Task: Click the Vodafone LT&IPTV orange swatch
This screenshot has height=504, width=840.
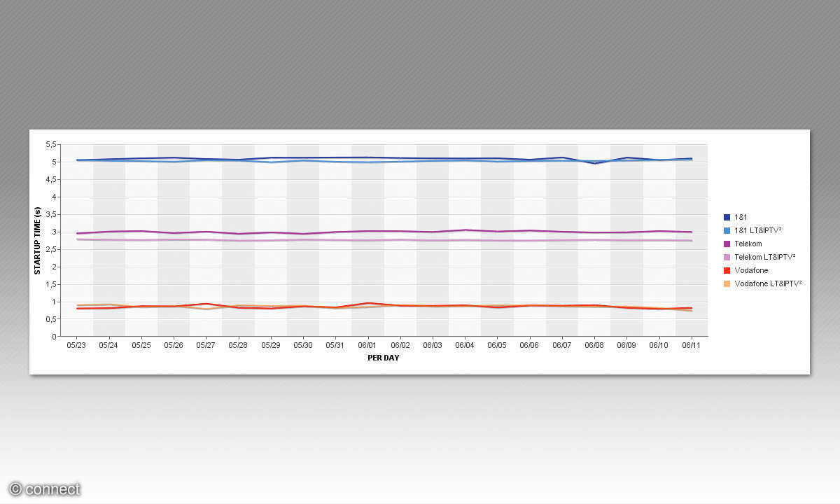Action: [727, 283]
